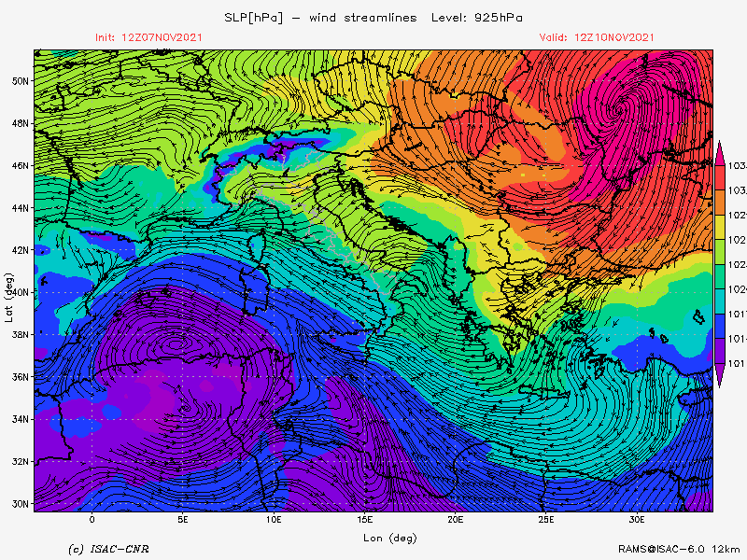Click the 34N latitude label
This screenshot has width=747, height=560.
pyautogui.click(x=20, y=419)
